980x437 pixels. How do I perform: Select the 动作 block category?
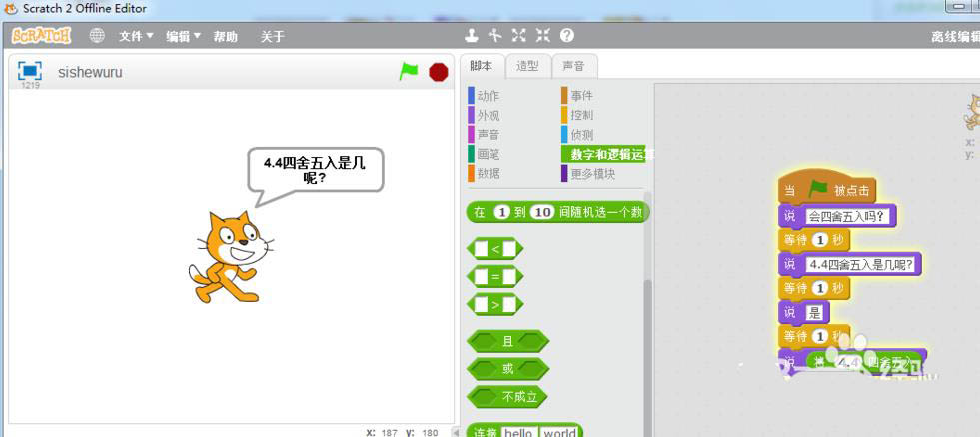(x=489, y=96)
